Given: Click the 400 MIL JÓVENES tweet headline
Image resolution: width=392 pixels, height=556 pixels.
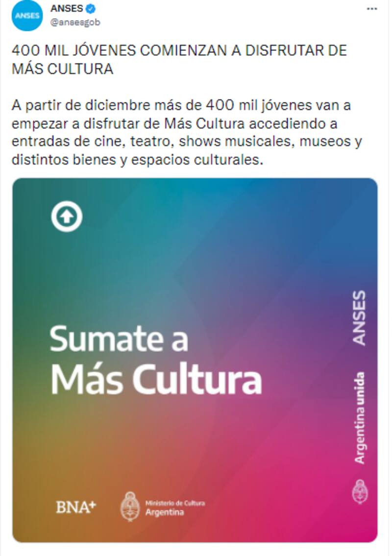Looking at the screenshot, I should point(179,59).
